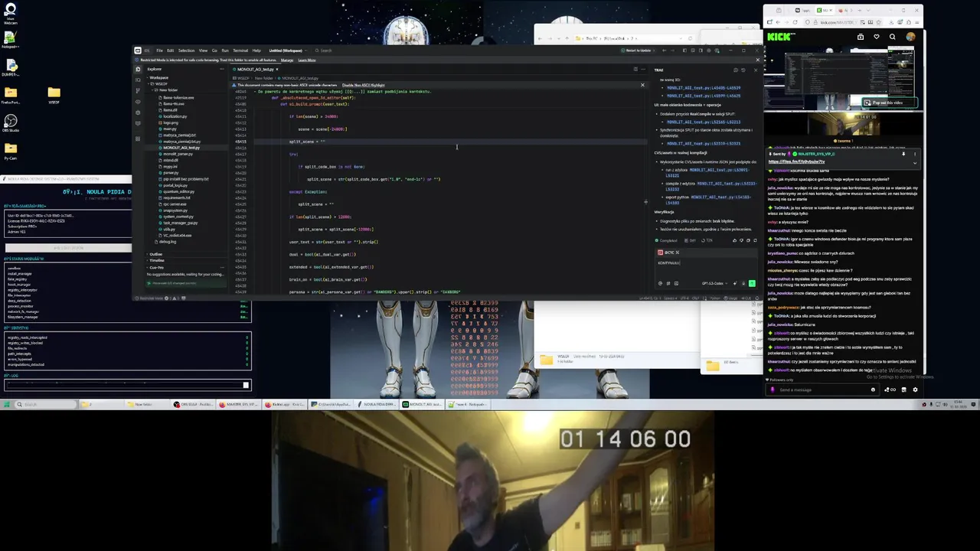Split the editor with the layout icon
980x551 pixels.
coord(635,69)
